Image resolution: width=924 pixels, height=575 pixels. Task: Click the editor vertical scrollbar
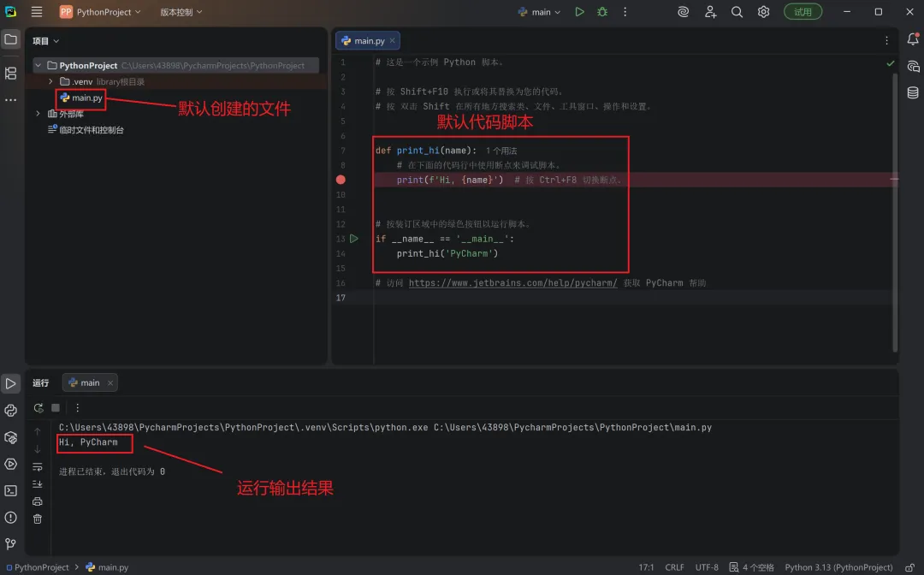coord(895,212)
